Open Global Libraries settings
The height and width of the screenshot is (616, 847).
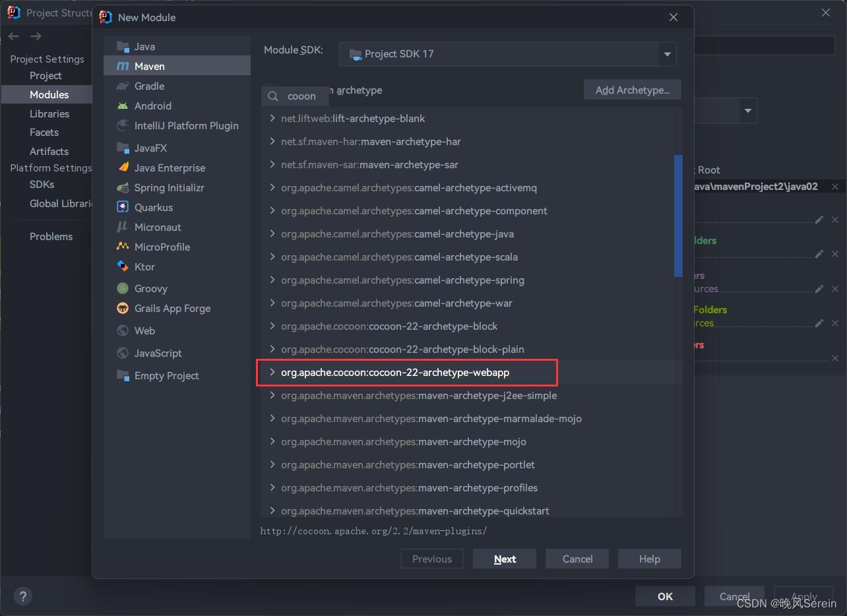click(61, 204)
